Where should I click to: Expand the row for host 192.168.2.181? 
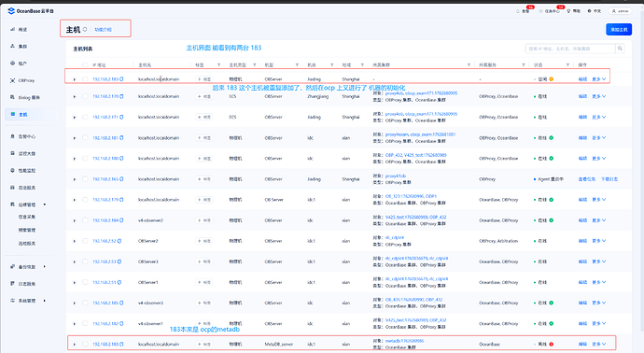75,138
